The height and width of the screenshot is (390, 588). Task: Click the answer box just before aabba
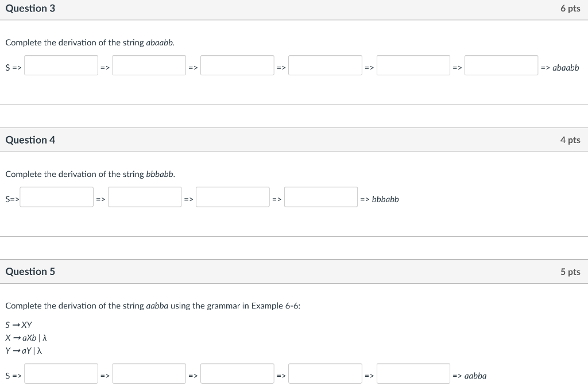click(413, 373)
